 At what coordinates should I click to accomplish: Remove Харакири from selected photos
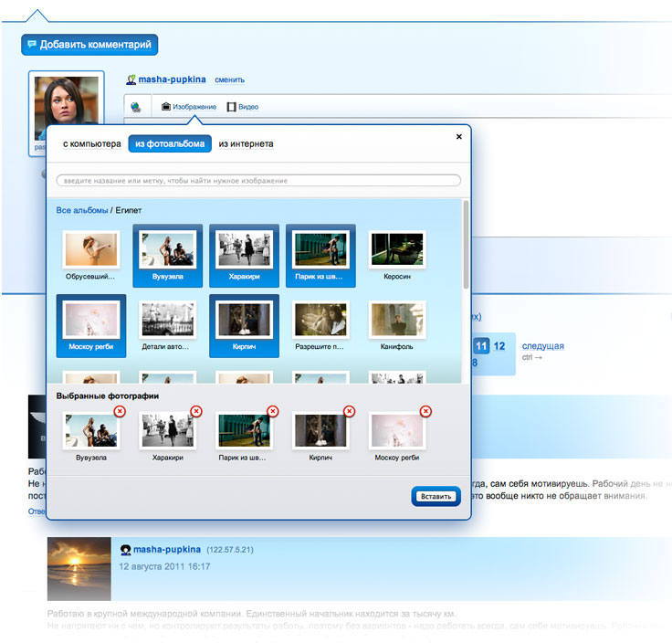click(196, 412)
